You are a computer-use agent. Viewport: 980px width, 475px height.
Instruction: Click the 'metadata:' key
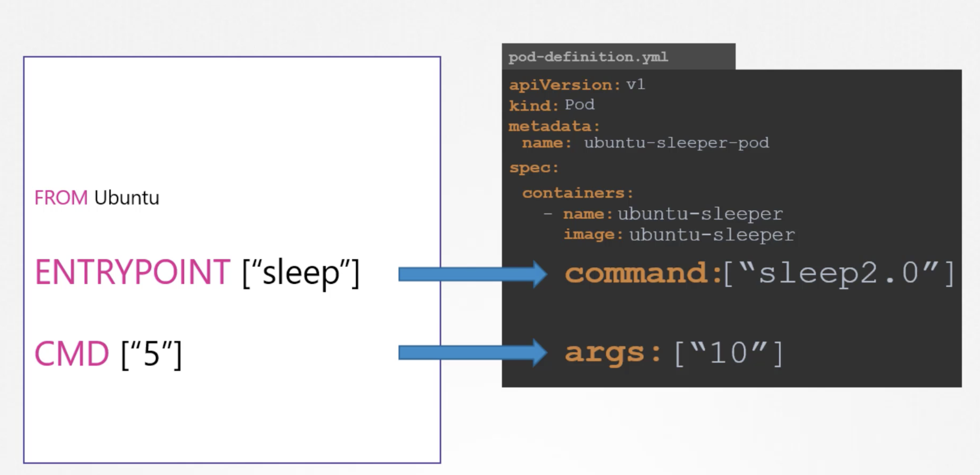(x=554, y=126)
